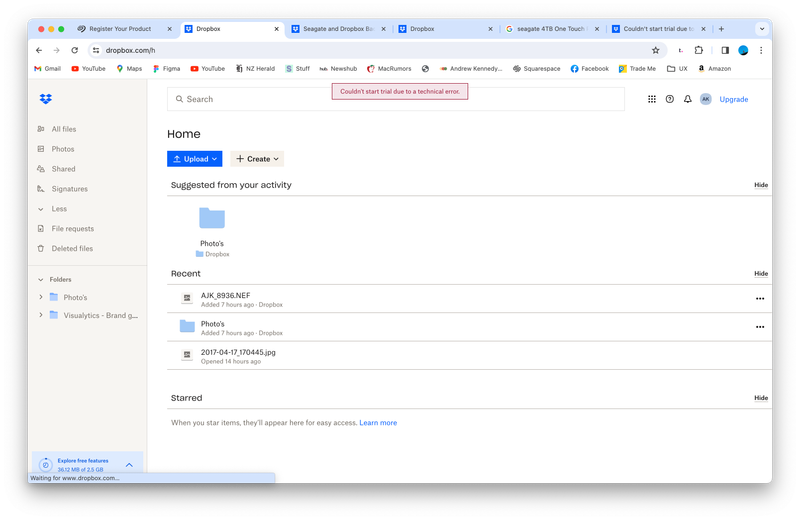Open AJK_8936.NEF recent file
Screen dimensions: 800x520
click(225, 295)
